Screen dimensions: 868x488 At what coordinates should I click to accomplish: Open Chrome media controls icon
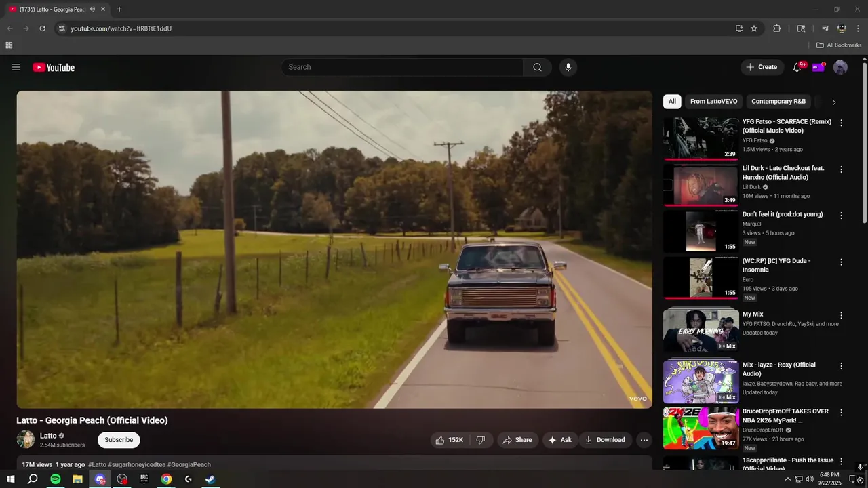point(825,28)
